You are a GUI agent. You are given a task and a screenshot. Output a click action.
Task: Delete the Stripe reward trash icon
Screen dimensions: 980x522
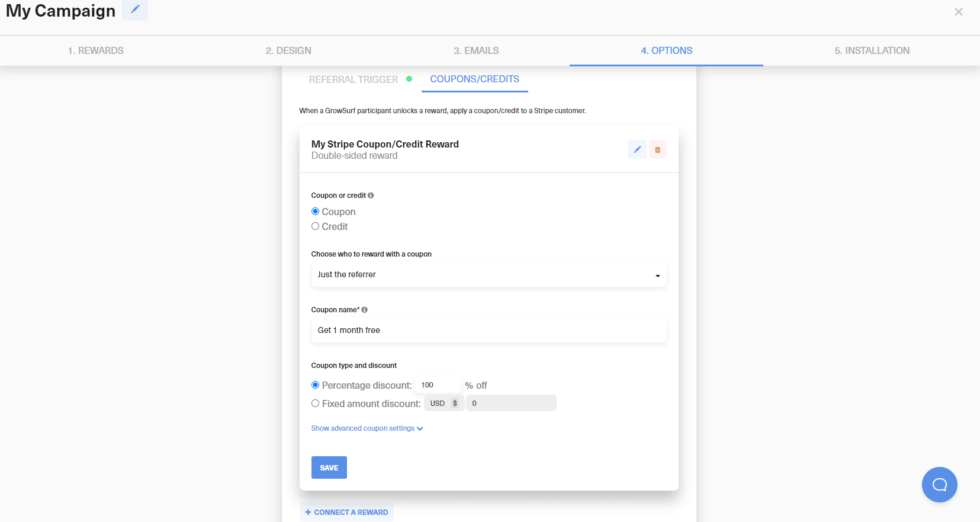(657, 149)
